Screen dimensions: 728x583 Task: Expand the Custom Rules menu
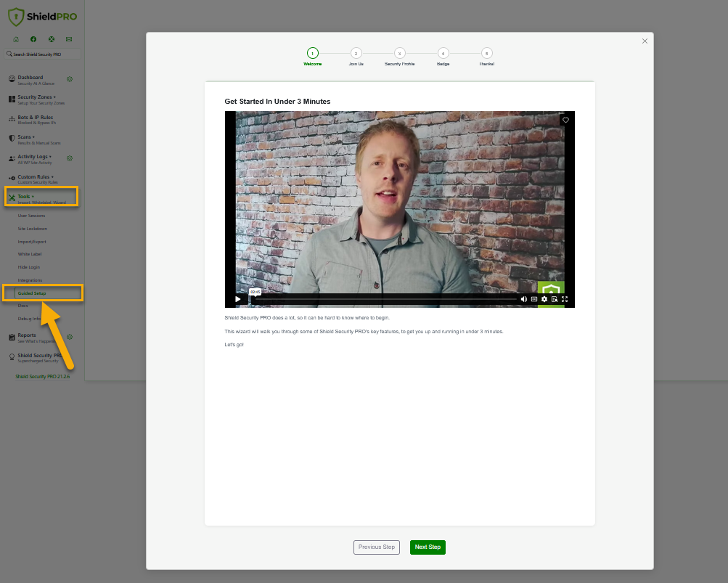click(x=38, y=179)
